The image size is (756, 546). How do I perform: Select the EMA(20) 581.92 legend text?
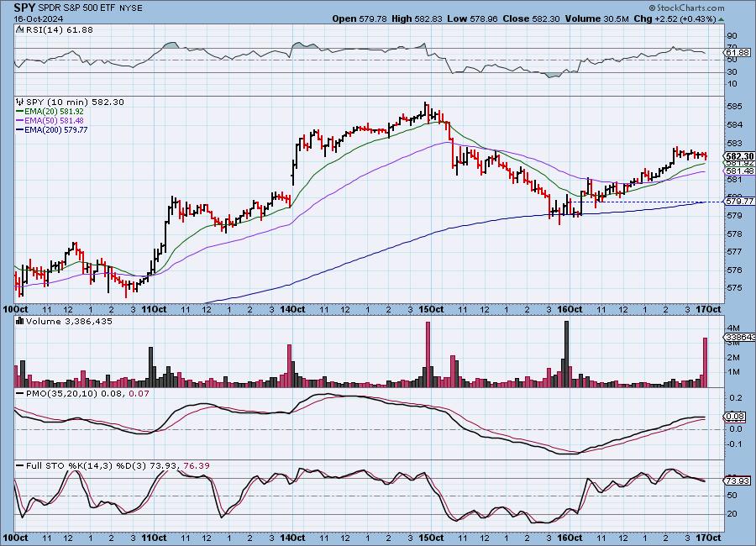point(54,112)
